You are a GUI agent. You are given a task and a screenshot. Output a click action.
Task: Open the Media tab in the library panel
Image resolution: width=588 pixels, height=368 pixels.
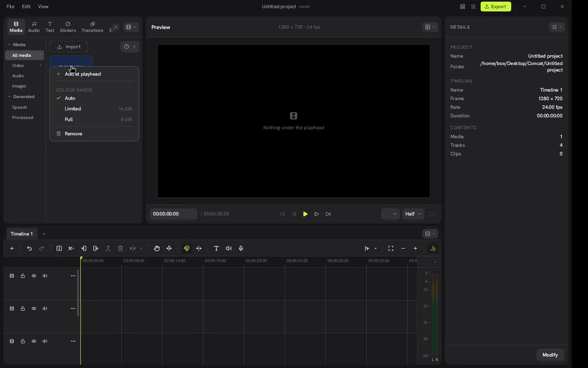[16, 27]
